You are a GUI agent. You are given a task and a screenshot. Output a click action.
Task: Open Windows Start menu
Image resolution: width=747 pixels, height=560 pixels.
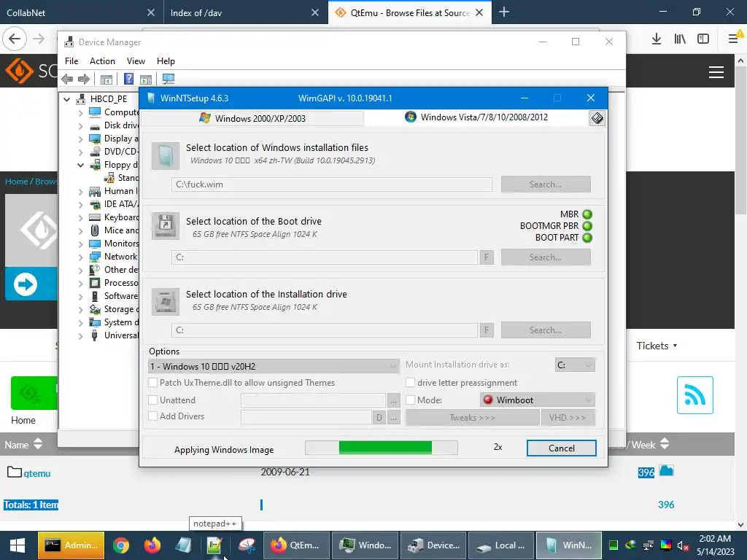coord(18,545)
